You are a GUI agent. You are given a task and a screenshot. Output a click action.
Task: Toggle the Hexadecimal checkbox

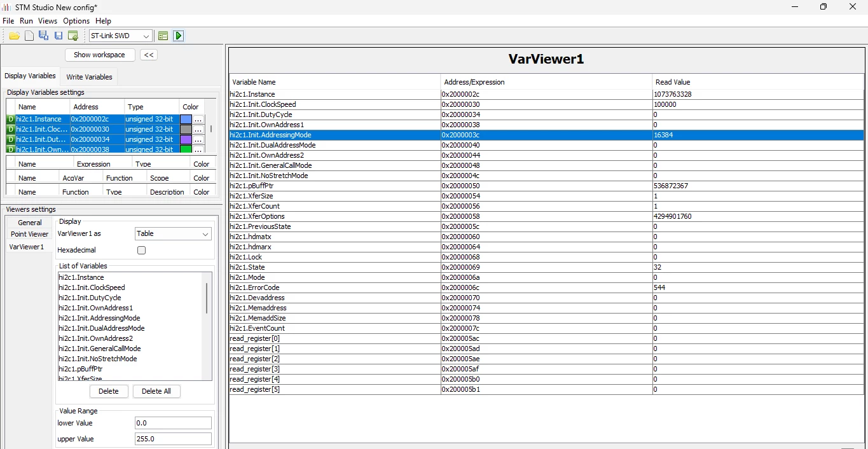pos(141,251)
